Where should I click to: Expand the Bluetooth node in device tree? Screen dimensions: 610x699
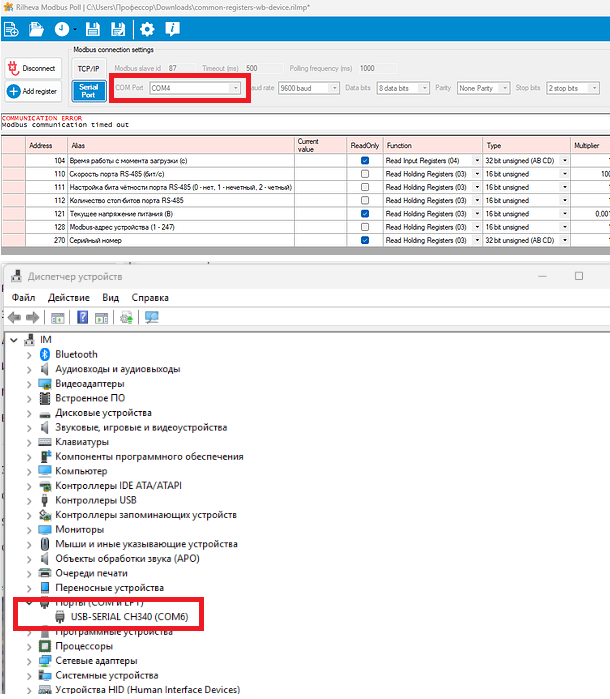pos(28,354)
